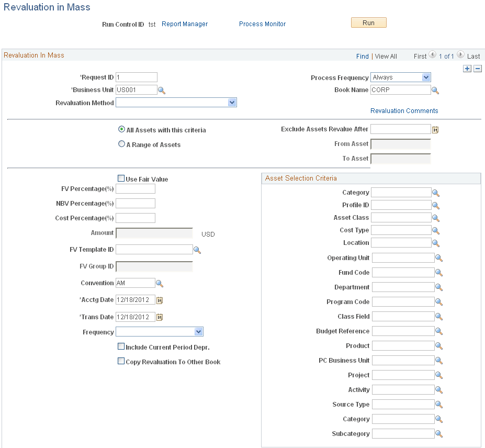Select the A Range of Assets option
Screen dimensions: 485x448
(x=121, y=144)
